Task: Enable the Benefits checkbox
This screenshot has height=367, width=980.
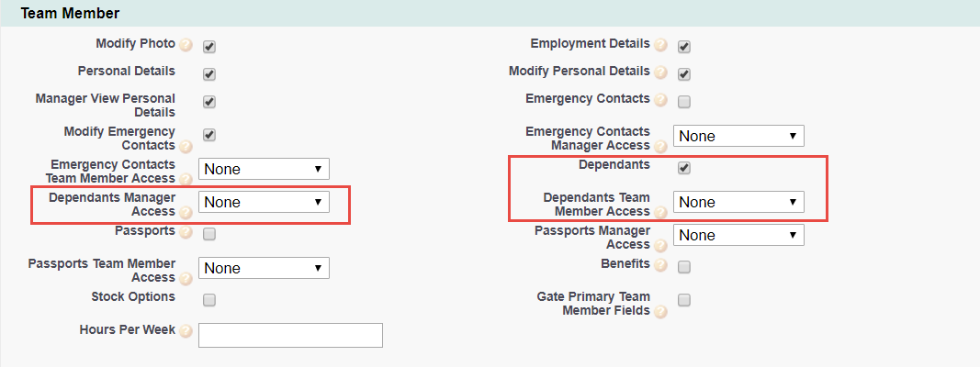Action: (684, 267)
